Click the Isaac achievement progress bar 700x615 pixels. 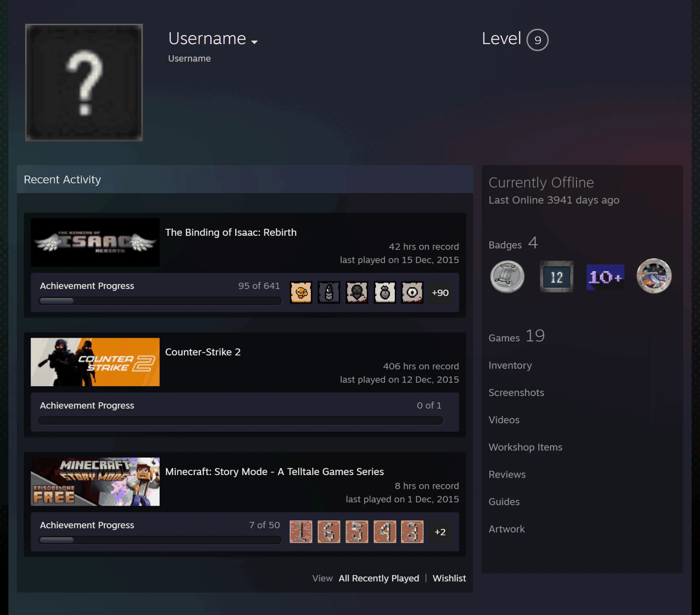click(160, 301)
